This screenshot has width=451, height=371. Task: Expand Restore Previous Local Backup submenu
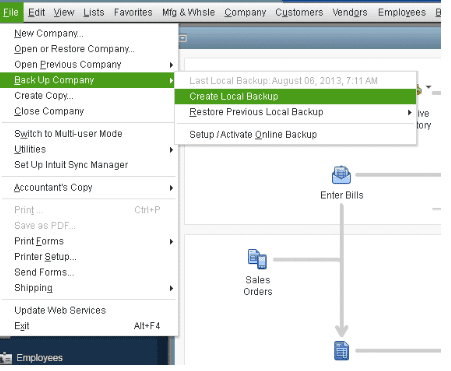(x=295, y=112)
